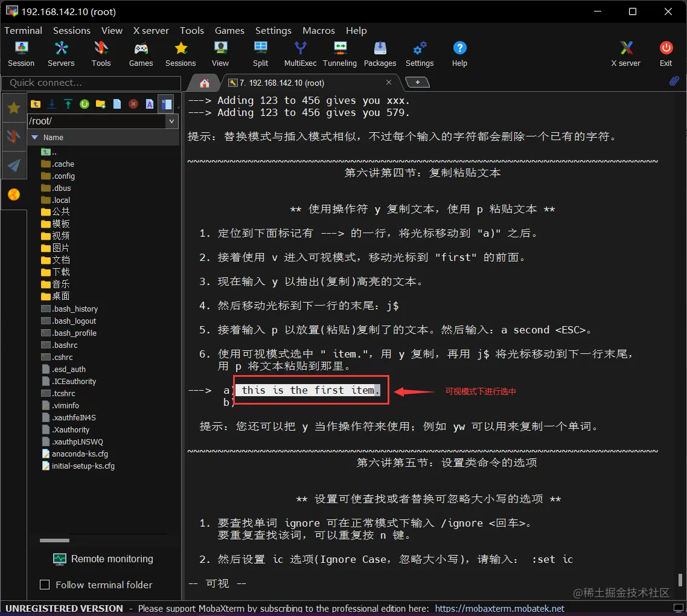
Task: Open the Sessions star sidebar tab
Action: pyautogui.click(x=14, y=107)
